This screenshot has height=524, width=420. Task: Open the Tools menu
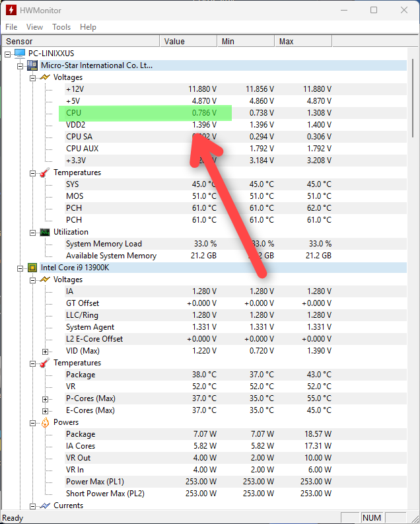[x=61, y=26]
